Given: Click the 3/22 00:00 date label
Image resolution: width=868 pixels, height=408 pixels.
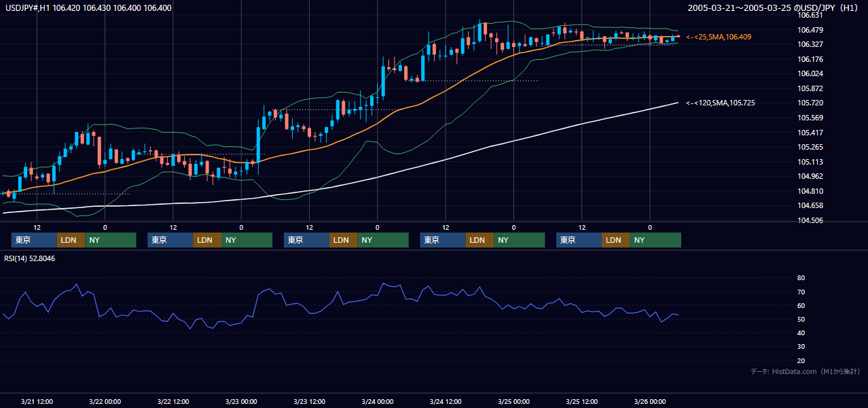Looking at the screenshot, I should tap(105, 401).
